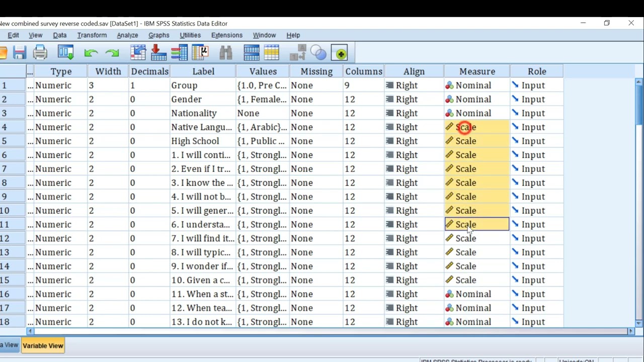The width and height of the screenshot is (644, 362).
Task: Select the Role Input cell of row 18
Action: [x=537, y=322]
